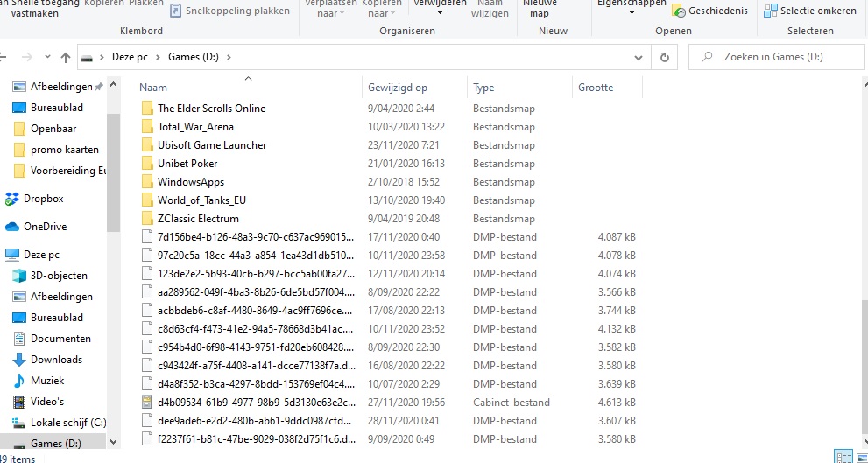Select file f2237f61-b81c-47be-9029

tap(255, 438)
